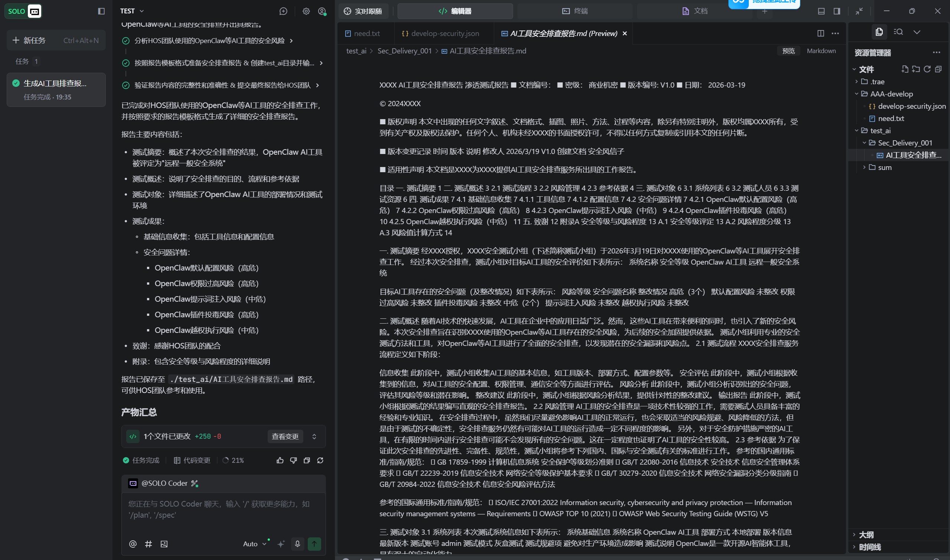Click test_ai breadcrumb segment
The width and height of the screenshot is (950, 560).
(x=356, y=51)
